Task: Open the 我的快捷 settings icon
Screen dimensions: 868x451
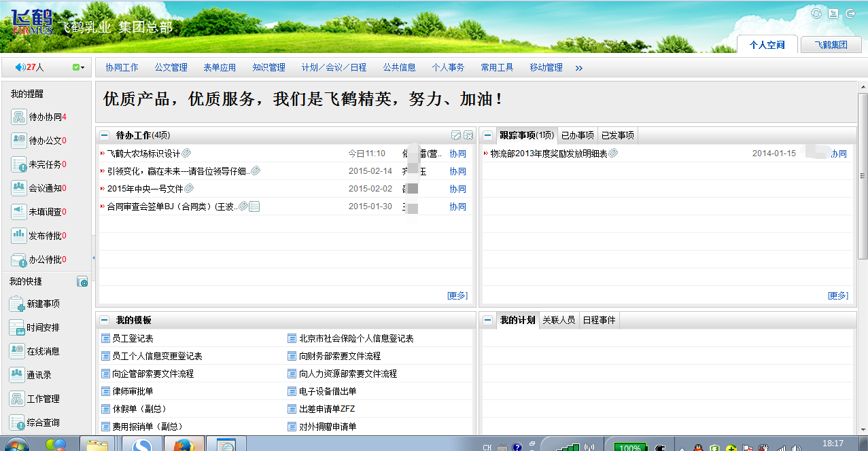Action: (82, 281)
